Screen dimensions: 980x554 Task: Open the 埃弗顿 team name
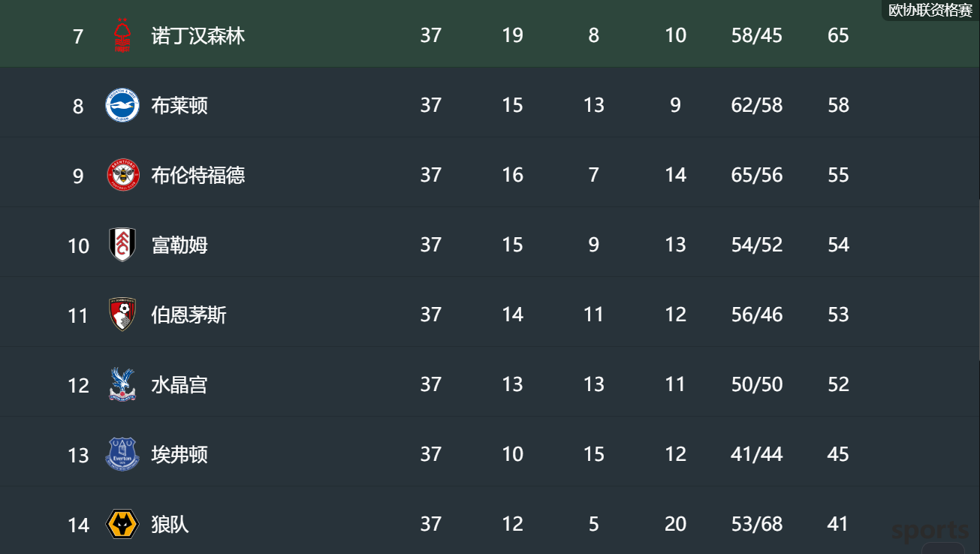[x=179, y=454]
